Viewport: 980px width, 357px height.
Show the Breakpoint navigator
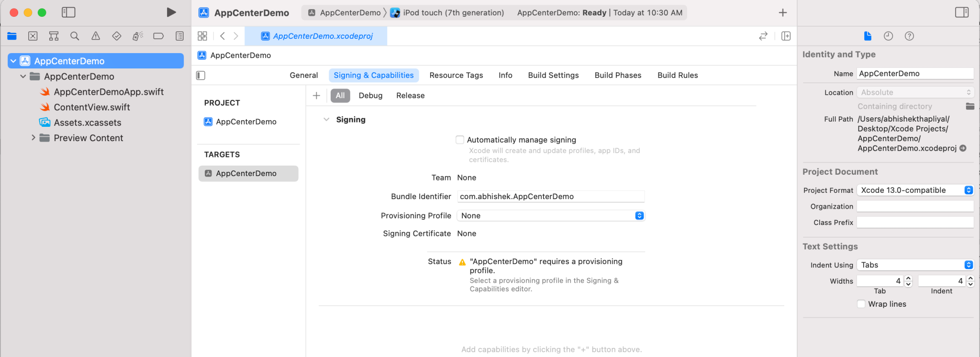(158, 36)
